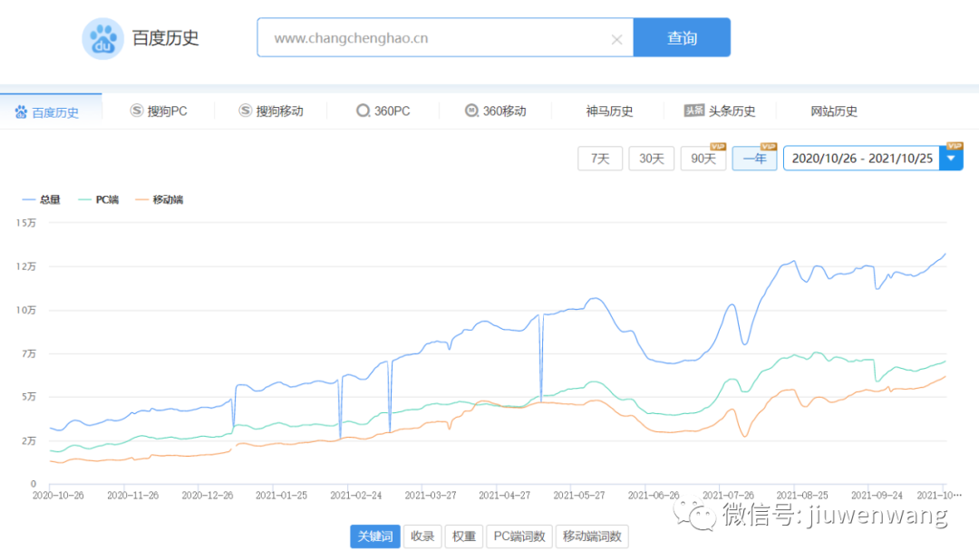Open the date range picker field

(862, 159)
